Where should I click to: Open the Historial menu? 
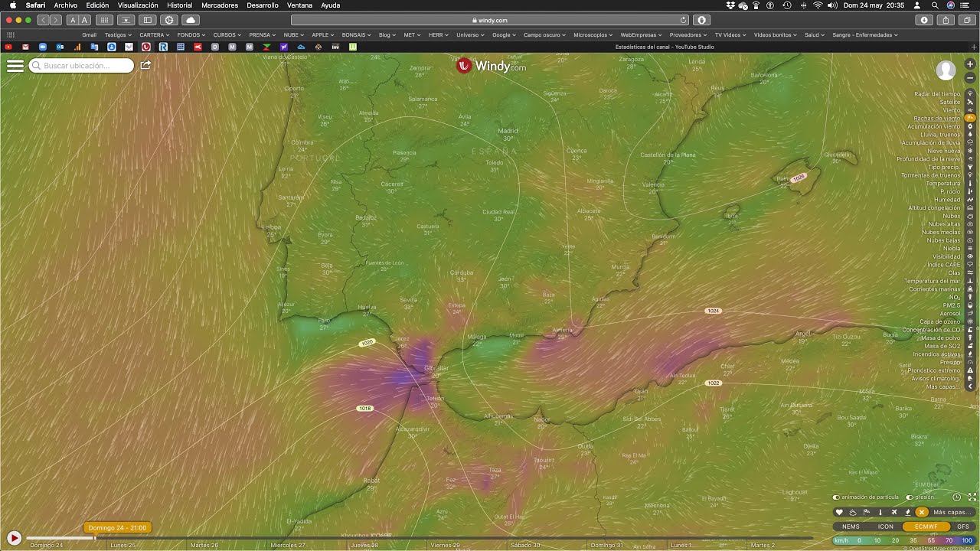tap(180, 5)
